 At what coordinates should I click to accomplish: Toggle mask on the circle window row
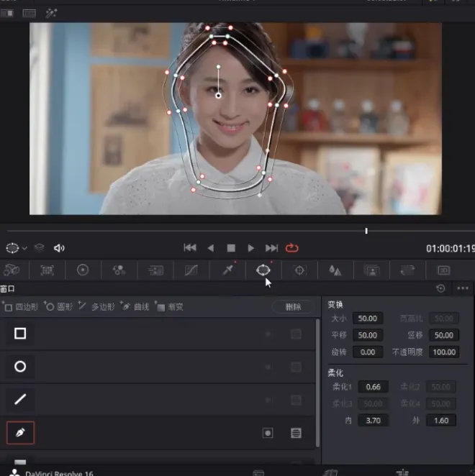click(x=296, y=367)
